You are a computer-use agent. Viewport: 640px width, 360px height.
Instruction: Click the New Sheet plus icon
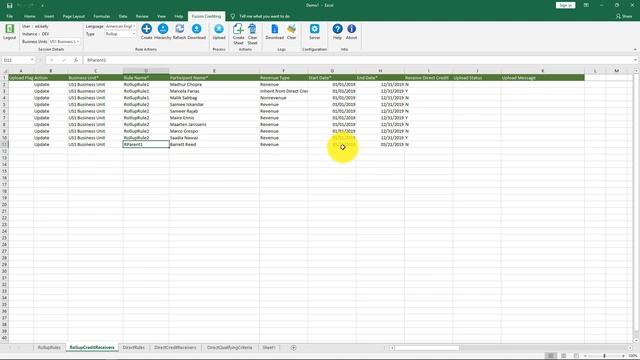pyautogui.click(x=293, y=348)
